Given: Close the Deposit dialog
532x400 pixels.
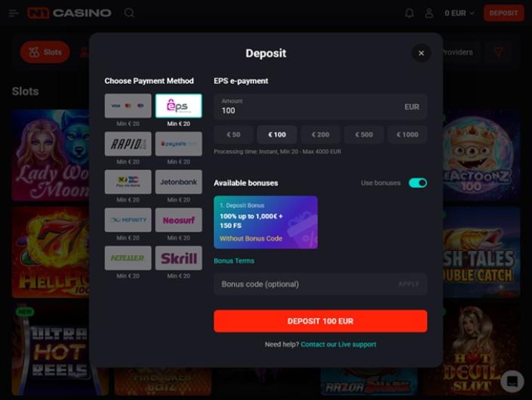Looking at the screenshot, I should (x=421, y=54).
